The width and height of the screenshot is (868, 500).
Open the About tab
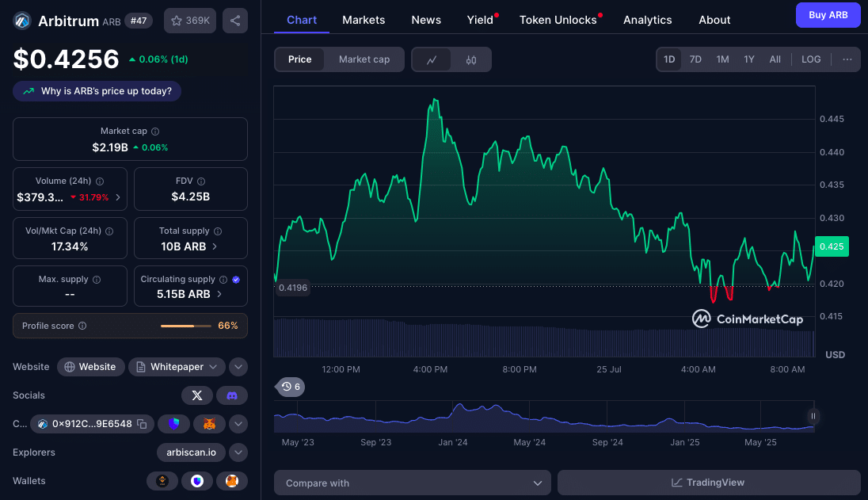714,20
